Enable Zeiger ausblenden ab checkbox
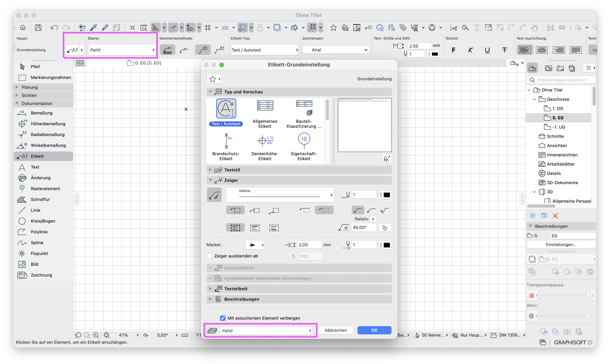Screen dimensions: 610x364 pos(209,256)
